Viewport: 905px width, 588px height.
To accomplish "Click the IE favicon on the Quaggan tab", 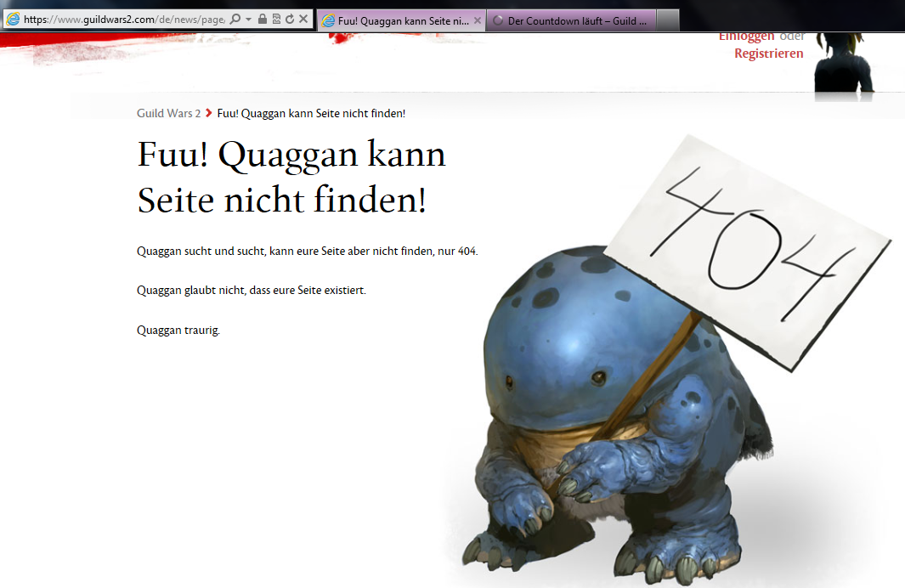I will [328, 20].
